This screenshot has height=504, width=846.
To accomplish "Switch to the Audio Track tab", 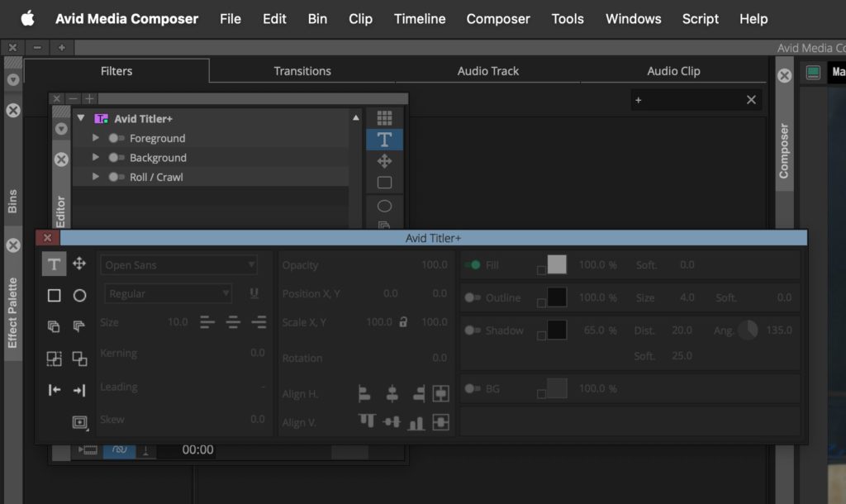I will 487,71.
